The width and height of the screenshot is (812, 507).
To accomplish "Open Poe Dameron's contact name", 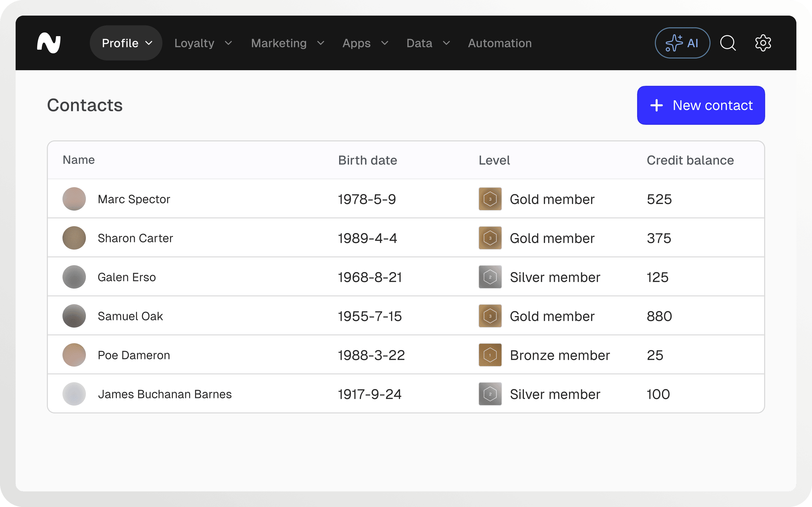I will (134, 355).
